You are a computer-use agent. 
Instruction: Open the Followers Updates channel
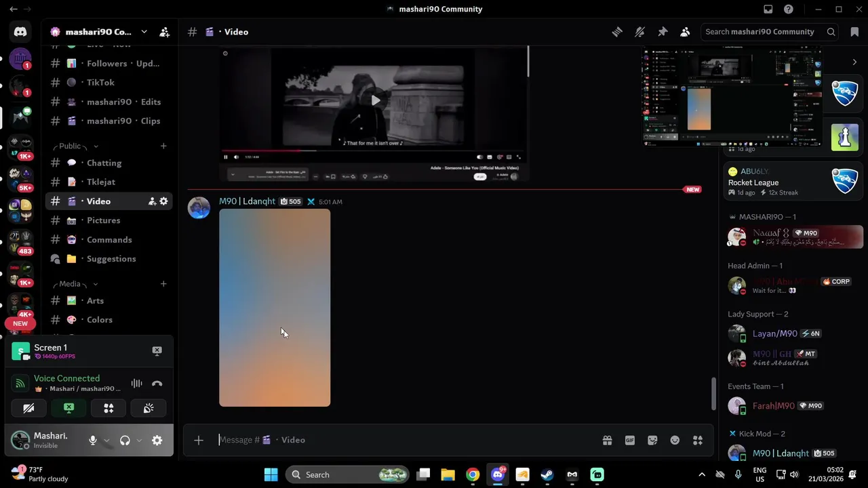pos(108,63)
